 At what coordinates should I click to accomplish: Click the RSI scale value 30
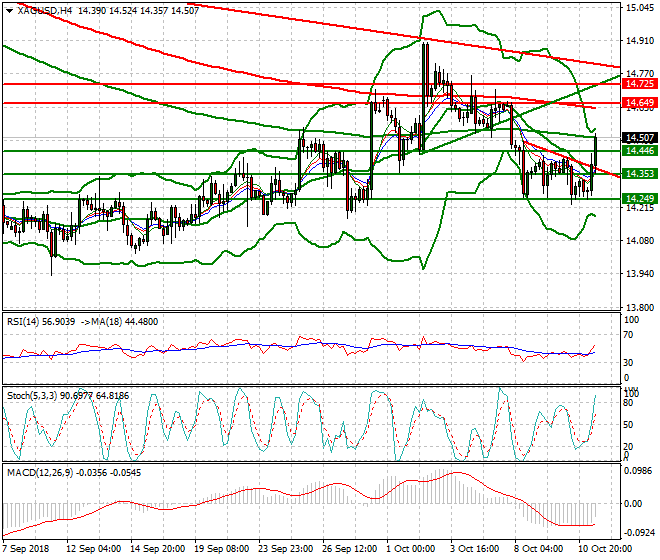click(628, 362)
